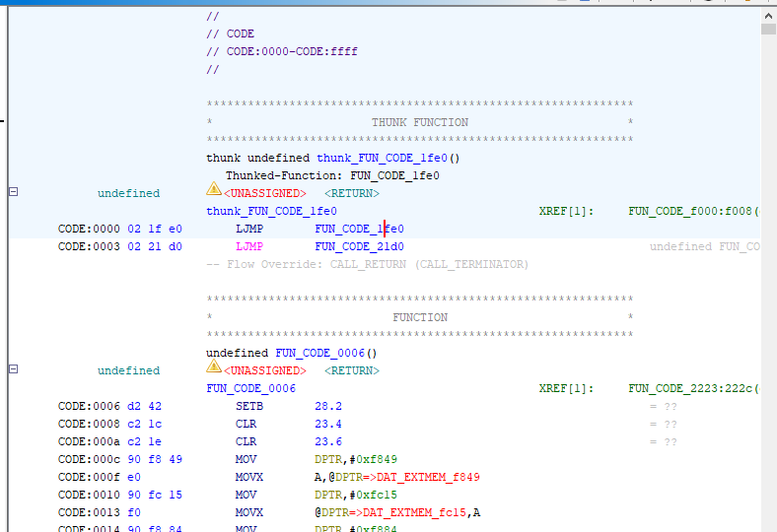Click bytes 02 1f e0
The width and height of the screenshot is (777, 532).
pyautogui.click(x=155, y=230)
